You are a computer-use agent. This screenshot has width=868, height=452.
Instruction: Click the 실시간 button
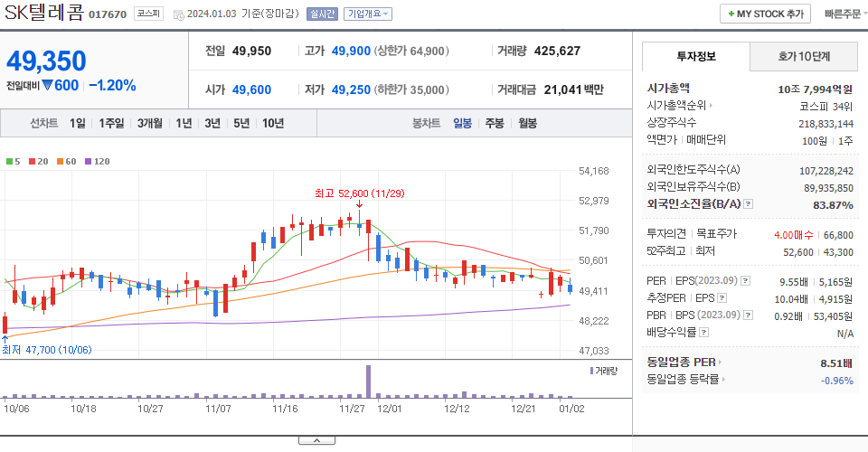322,14
